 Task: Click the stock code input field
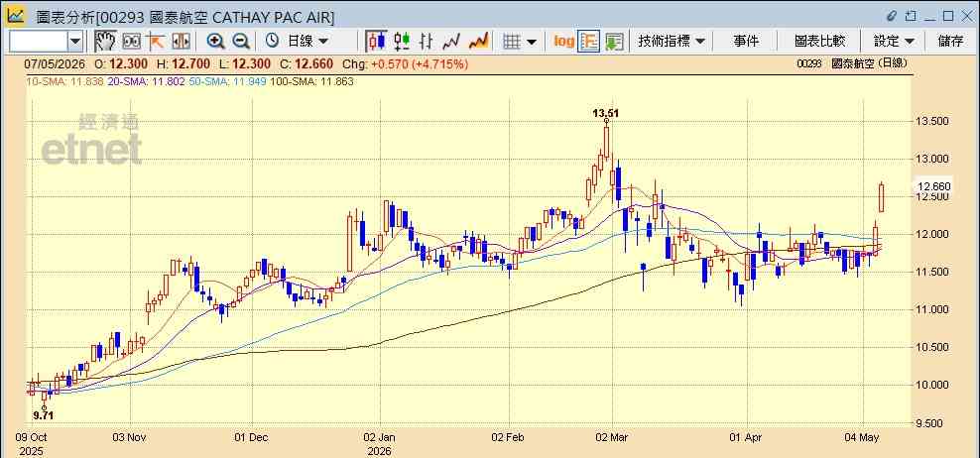[x=39, y=42]
